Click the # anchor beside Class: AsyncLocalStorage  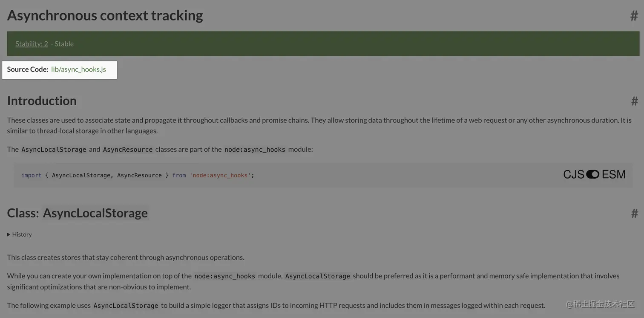[x=634, y=213]
